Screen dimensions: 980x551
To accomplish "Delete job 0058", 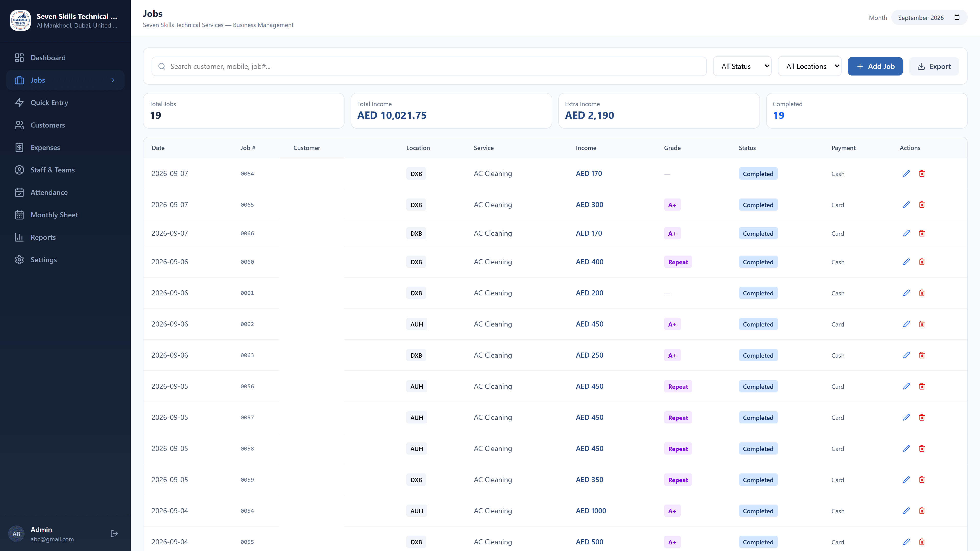I will tap(922, 449).
